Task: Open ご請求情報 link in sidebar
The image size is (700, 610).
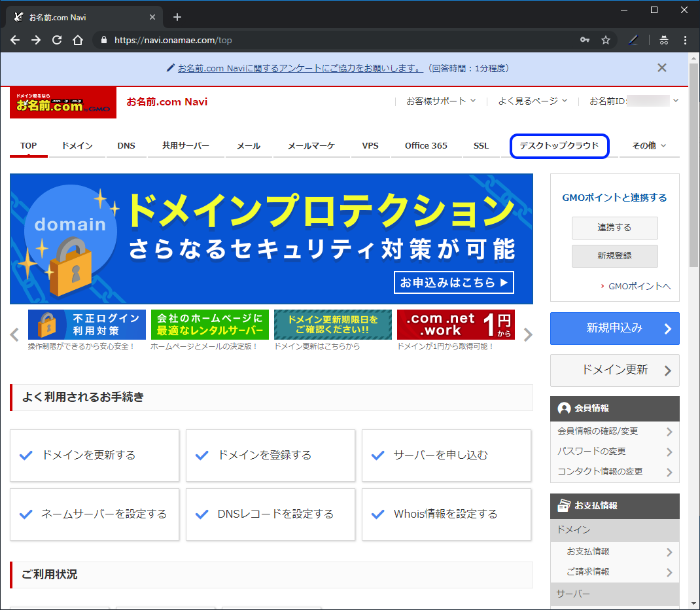Action: 615,572
